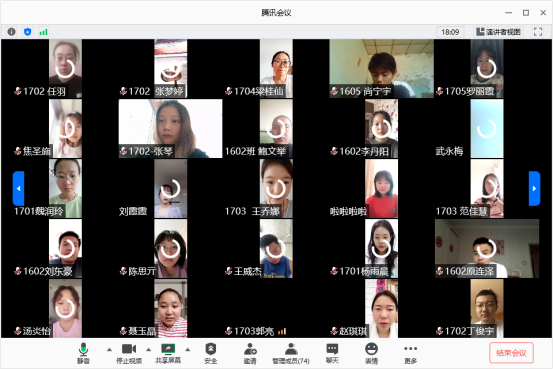The image size is (553, 369).
Task: Open the more options menu
Action: [x=411, y=353]
